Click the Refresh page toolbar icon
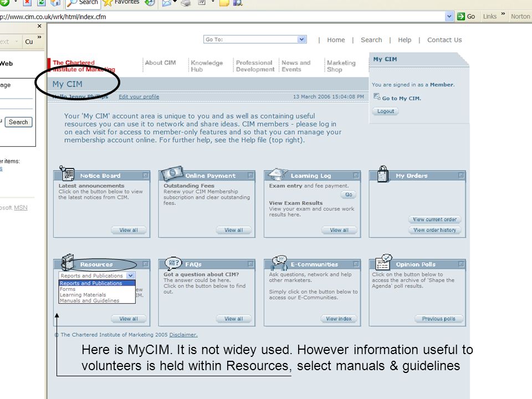This screenshot has width=532, height=399. (x=42, y=3)
